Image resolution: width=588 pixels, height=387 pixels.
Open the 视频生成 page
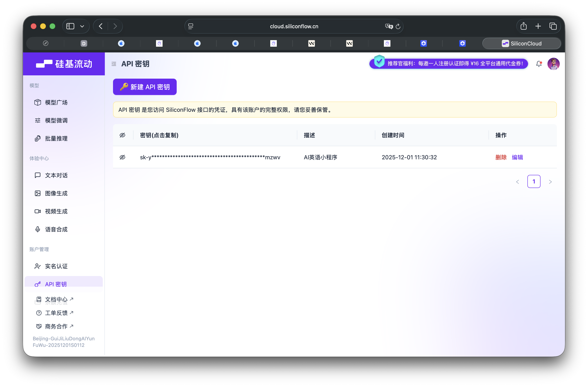[56, 211]
